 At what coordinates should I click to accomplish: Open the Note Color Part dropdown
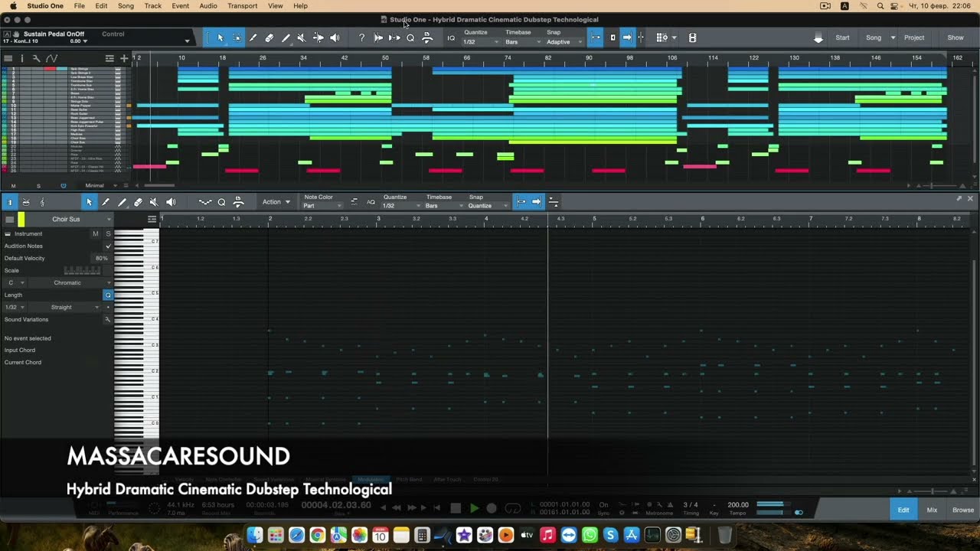322,206
